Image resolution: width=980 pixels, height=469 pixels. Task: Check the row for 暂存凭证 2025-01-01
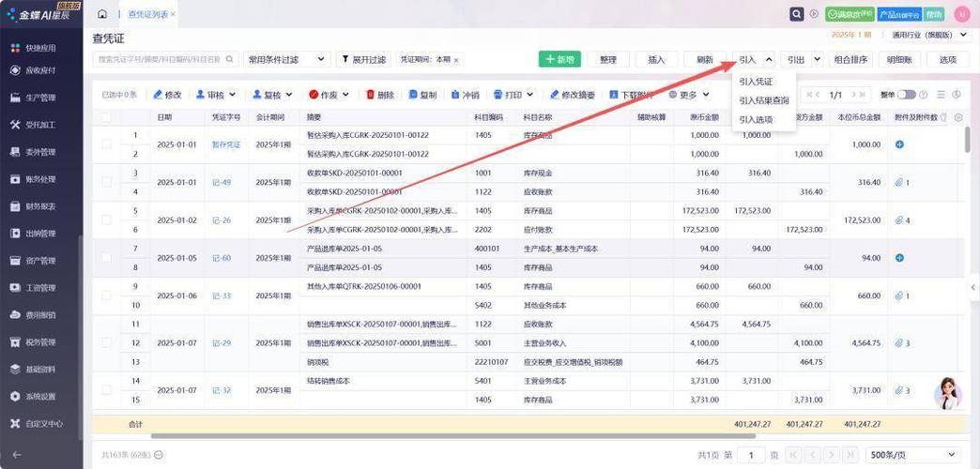(x=106, y=144)
